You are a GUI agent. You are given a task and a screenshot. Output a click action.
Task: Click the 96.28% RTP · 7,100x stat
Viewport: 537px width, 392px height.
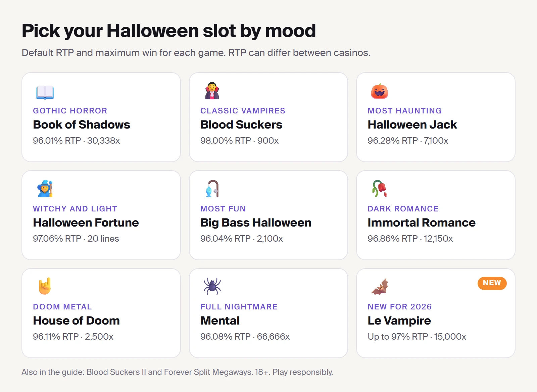408,141
